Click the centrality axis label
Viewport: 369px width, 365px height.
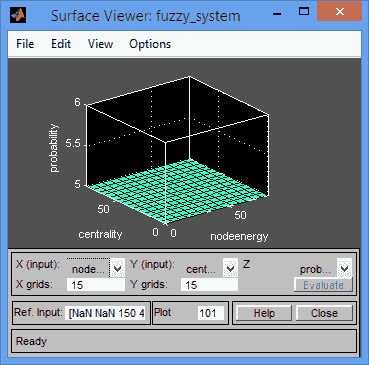click(100, 234)
